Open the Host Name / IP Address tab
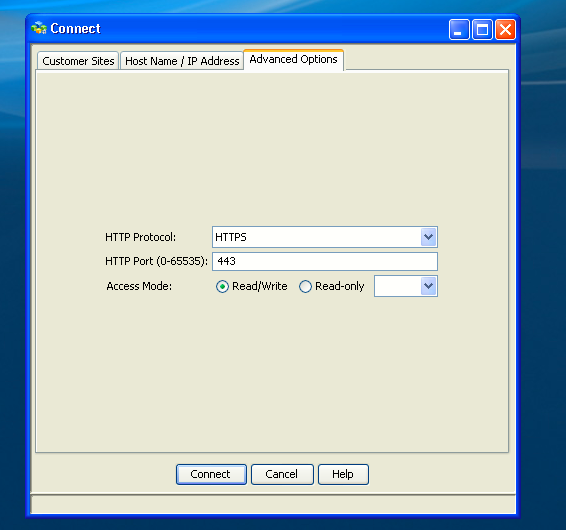Screen dimensions: 566x530 (182, 61)
